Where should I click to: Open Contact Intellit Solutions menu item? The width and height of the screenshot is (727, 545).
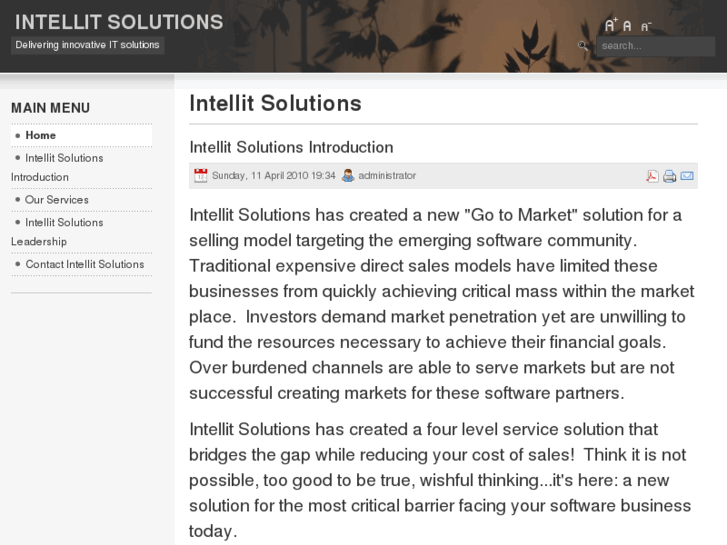85,265
